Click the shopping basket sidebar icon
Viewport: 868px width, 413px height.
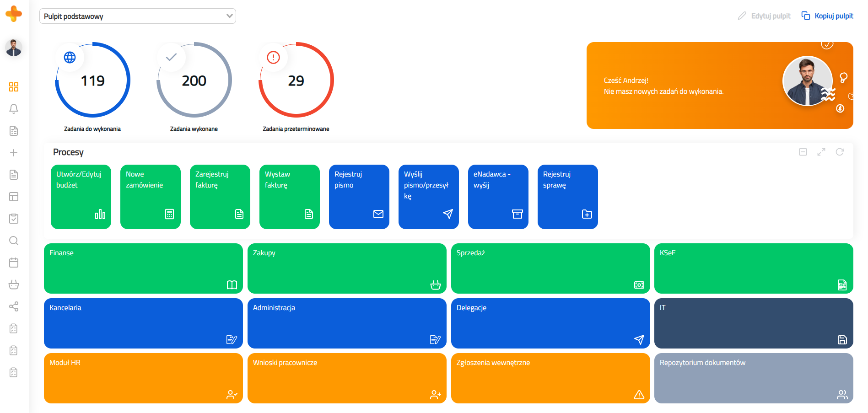[x=14, y=284]
